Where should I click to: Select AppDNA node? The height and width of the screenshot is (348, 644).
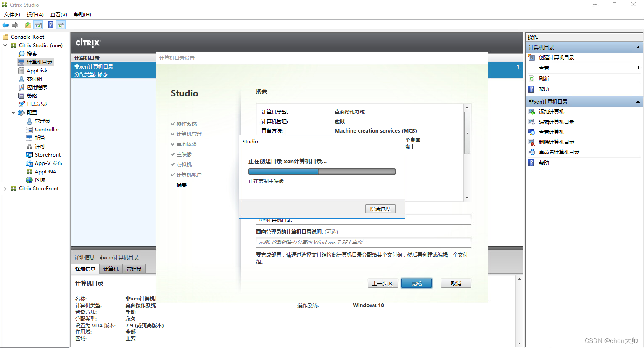pyautogui.click(x=45, y=172)
